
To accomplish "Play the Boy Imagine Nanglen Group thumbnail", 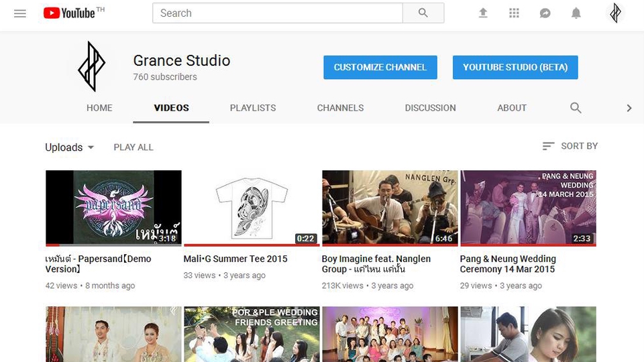I will click(390, 208).
